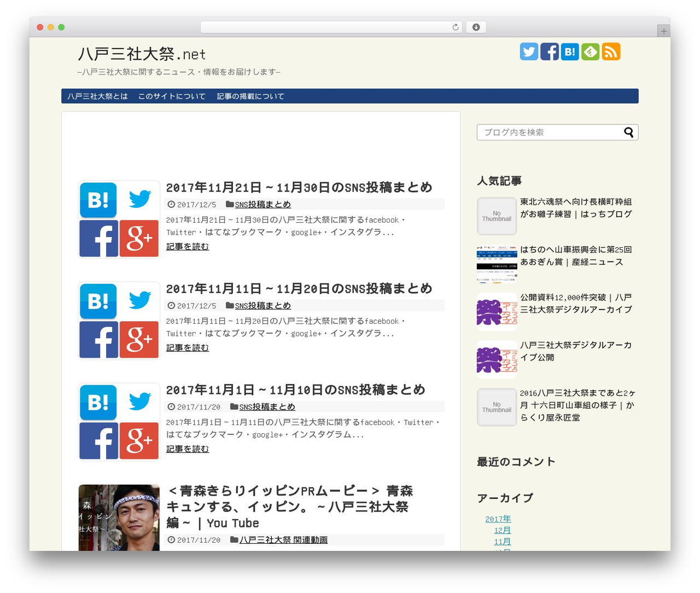This screenshot has width=700, height=593.
Task: Click 記事を読む under the 11月21日 post
Action: pyautogui.click(x=188, y=247)
